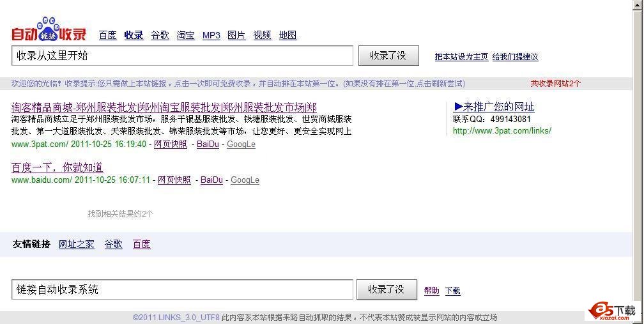The height and width of the screenshot is (324, 644).
Task: Open the 地图 navigation link
Action: click(288, 35)
